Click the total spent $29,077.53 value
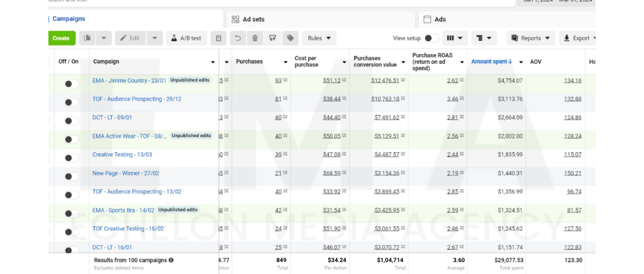 tap(508, 260)
